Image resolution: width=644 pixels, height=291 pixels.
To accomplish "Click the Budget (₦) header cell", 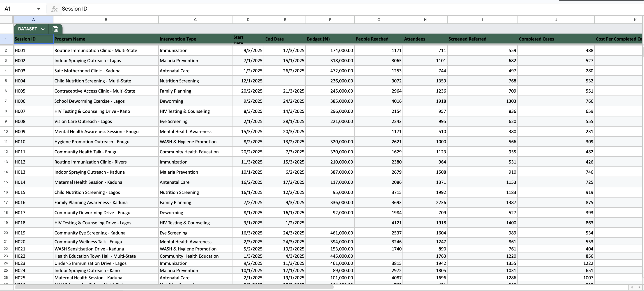I will tap(330, 39).
